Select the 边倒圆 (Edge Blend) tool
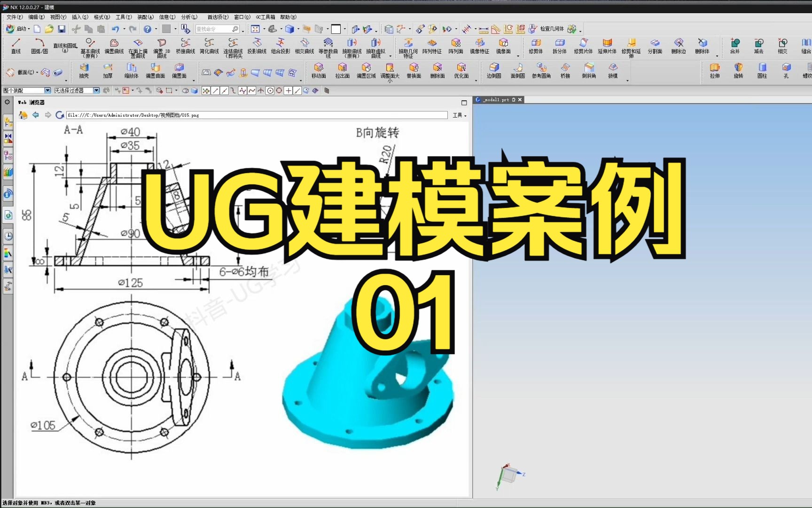The width and height of the screenshot is (812, 508). point(494,71)
